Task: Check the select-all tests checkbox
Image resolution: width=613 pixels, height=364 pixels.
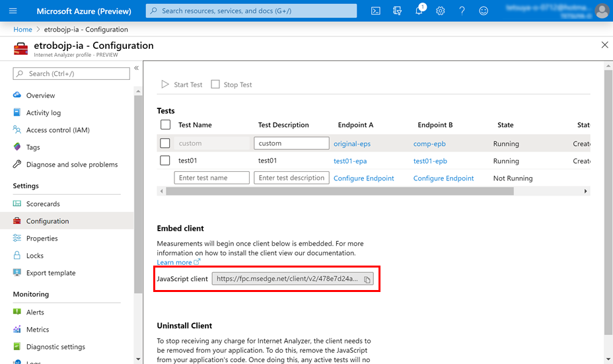Action: coord(165,125)
